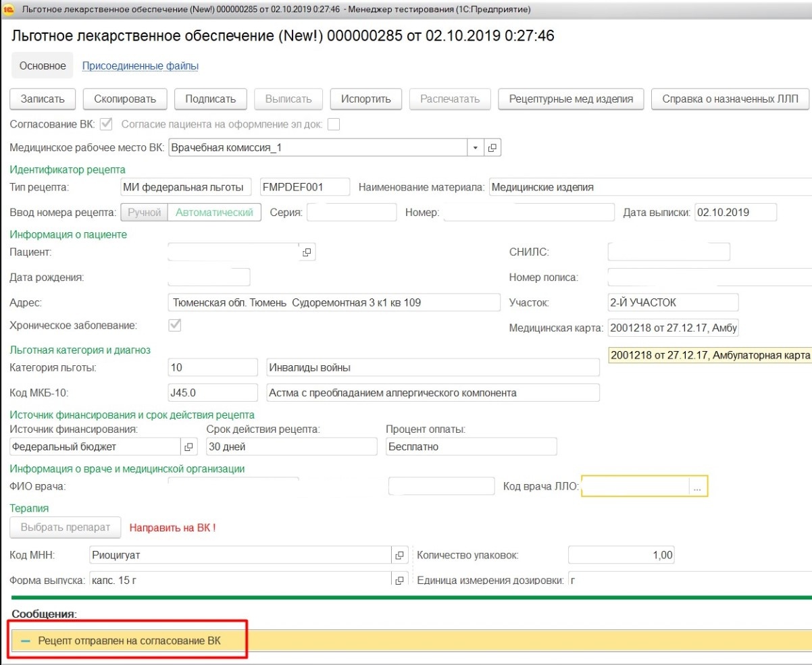Expand the Медицинское рабочее место ВК dropdown
812x665 pixels.
(x=474, y=148)
